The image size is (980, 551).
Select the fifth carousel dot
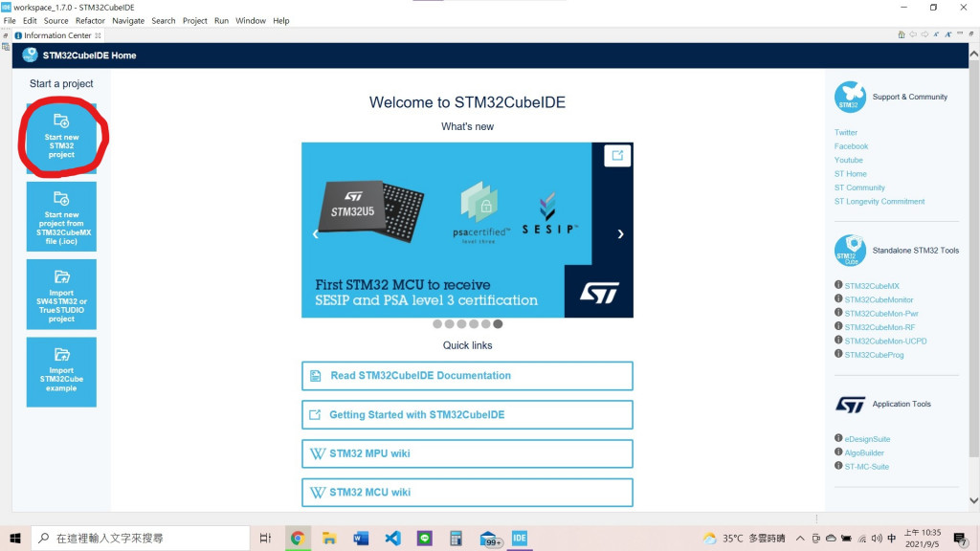coord(485,323)
